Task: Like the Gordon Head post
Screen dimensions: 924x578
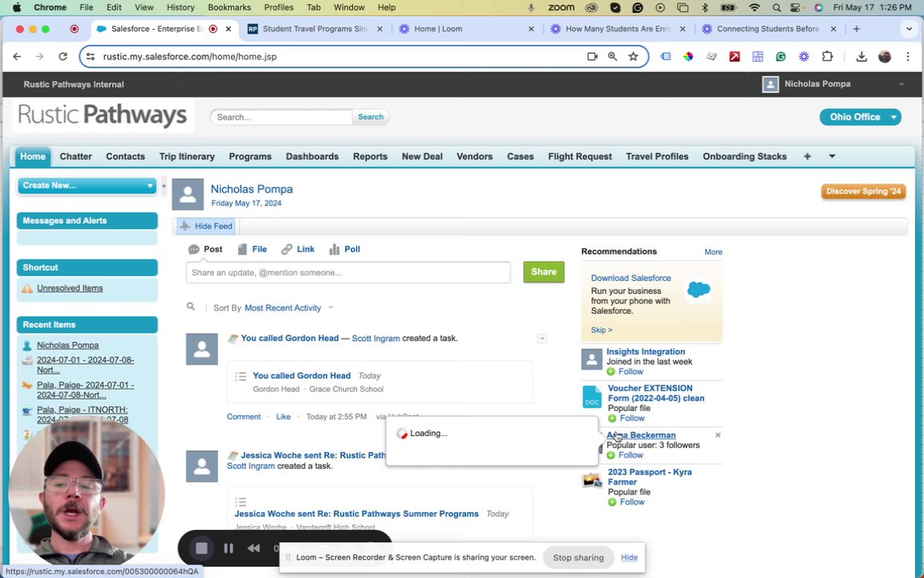Action: [x=283, y=417]
